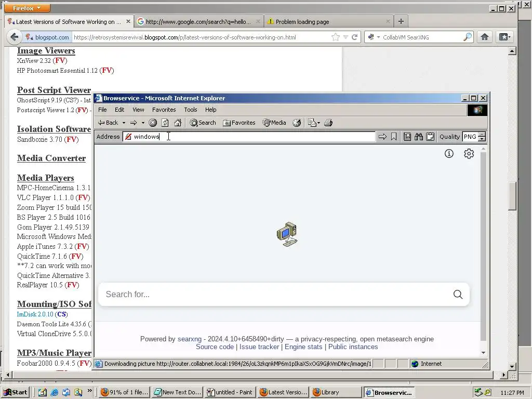Viewport: 532px width, 399px height.
Task: Open New Text Document taskbar button
Action: pyautogui.click(x=178, y=392)
